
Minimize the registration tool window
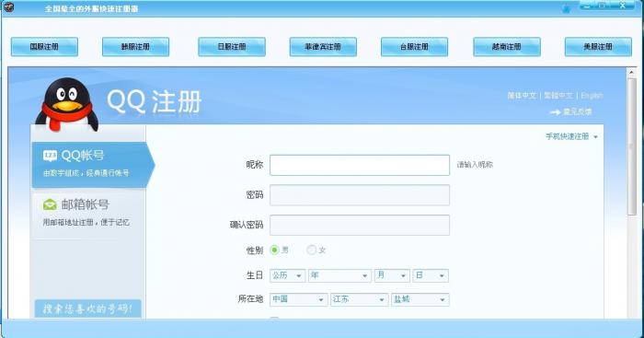coord(587,6)
